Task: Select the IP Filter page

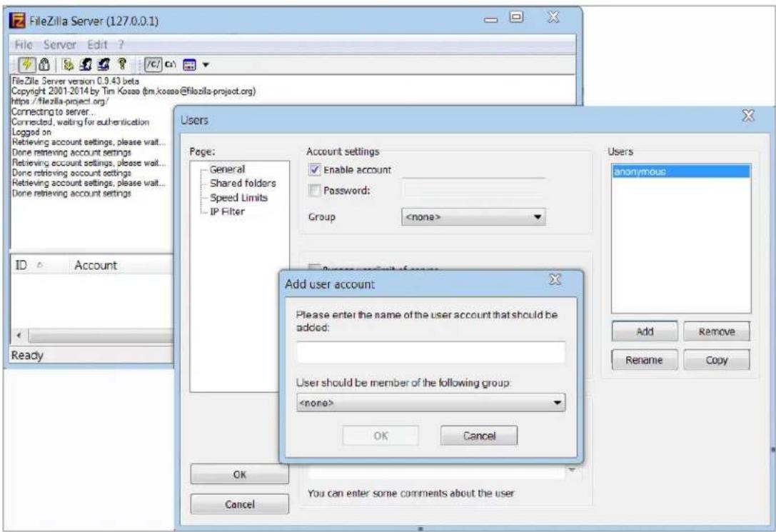Action: tap(227, 211)
